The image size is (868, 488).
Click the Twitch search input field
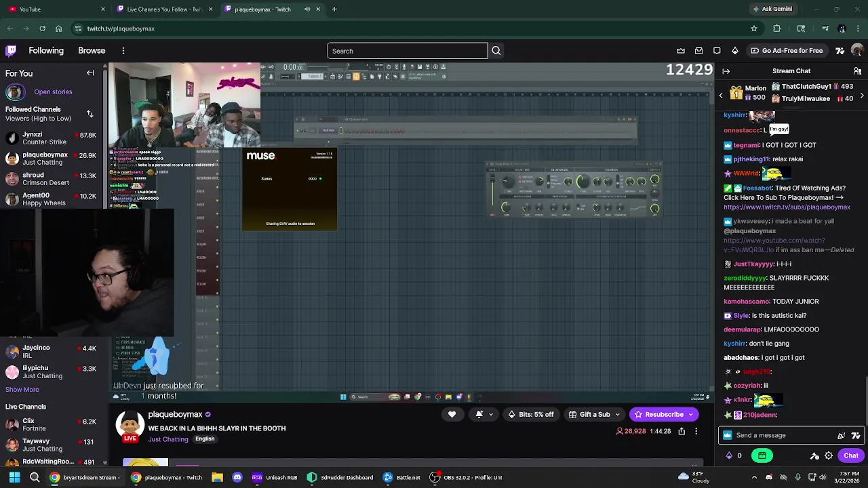407,51
